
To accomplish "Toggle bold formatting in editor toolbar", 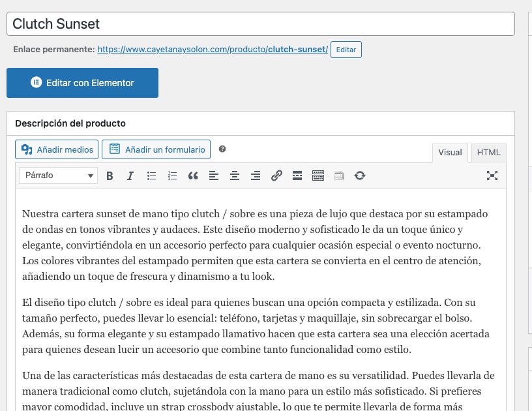I will pyautogui.click(x=110, y=175).
